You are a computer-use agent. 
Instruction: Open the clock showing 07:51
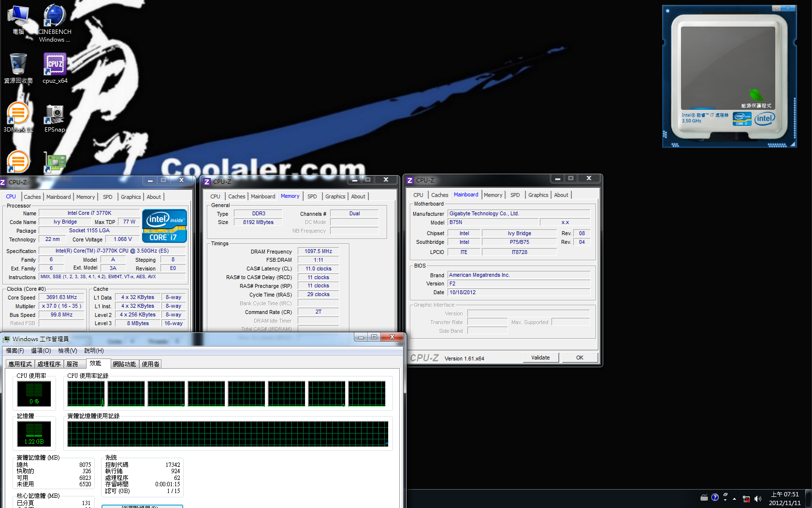[x=784, y=499]
